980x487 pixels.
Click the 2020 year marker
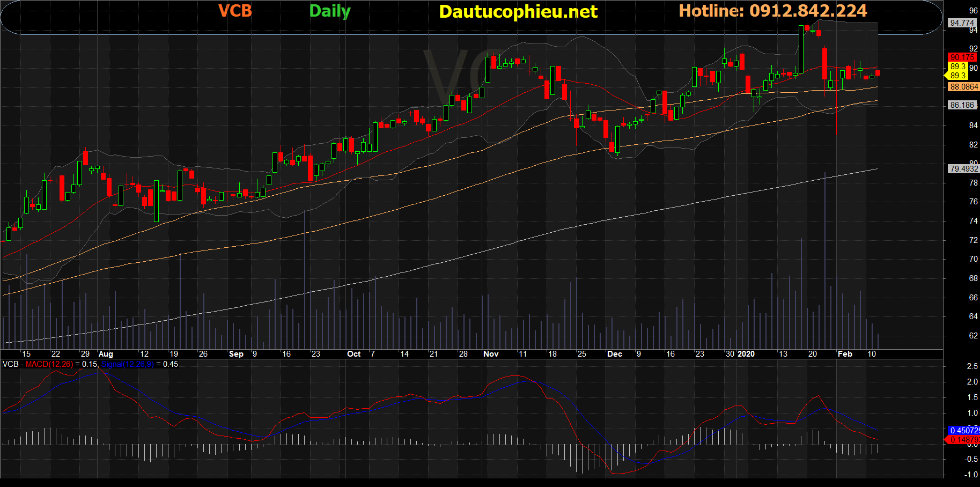point(746,354)
